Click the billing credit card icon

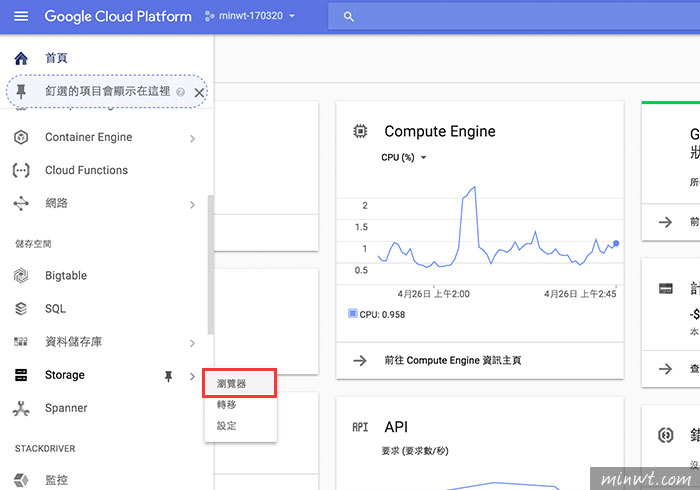tap(666, 289)
